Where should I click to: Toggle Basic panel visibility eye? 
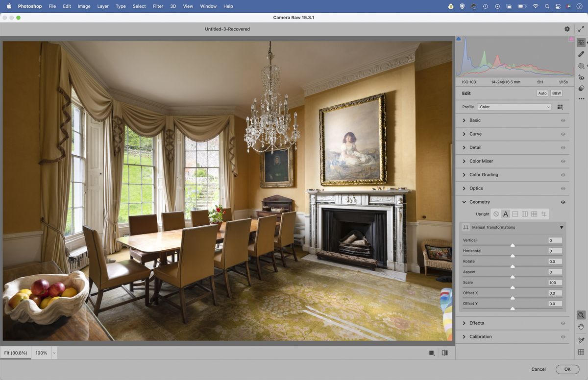pyautogui.click(x=563, y=120)
